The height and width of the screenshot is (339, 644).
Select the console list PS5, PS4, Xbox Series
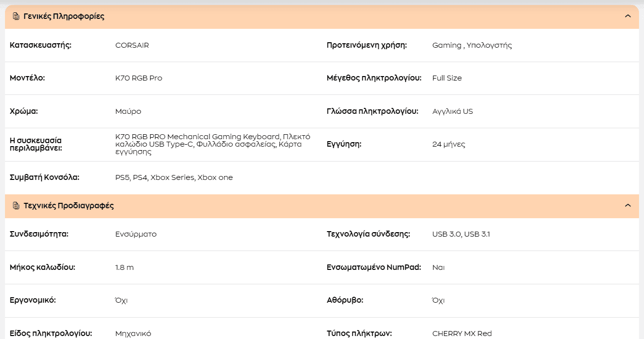click(x=174, y=177)
